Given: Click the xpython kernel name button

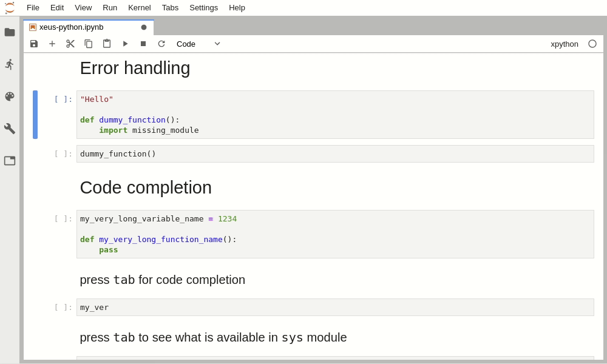Looking at the screenshot, I should click(565, 44).
